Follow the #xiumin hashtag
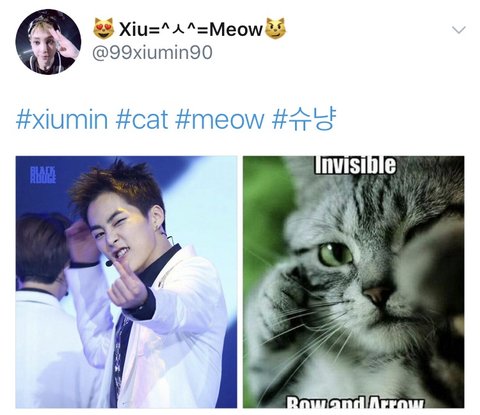Screen dimensions: 480x415 pos(62,119)
